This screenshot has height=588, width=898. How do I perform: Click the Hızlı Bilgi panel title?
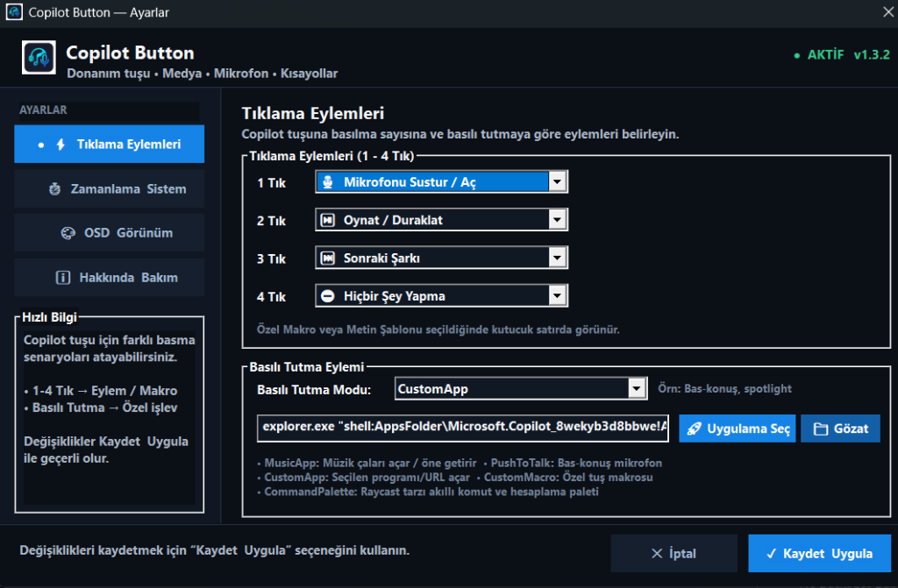(x=49, y=317)
